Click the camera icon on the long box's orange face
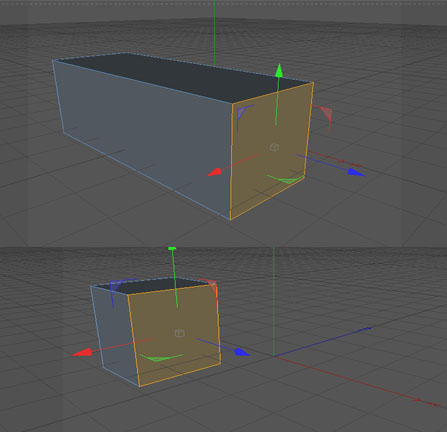Image resolution: width=447 pixels, height=432 pixels. [x=274, y=147]
